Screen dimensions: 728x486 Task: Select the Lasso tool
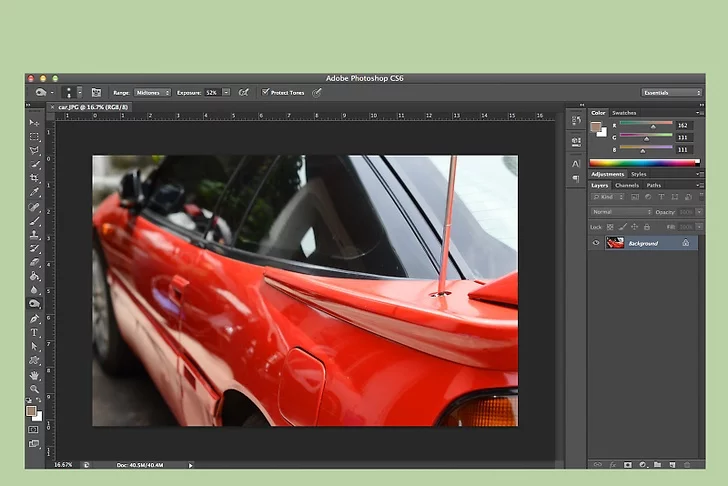34,151
